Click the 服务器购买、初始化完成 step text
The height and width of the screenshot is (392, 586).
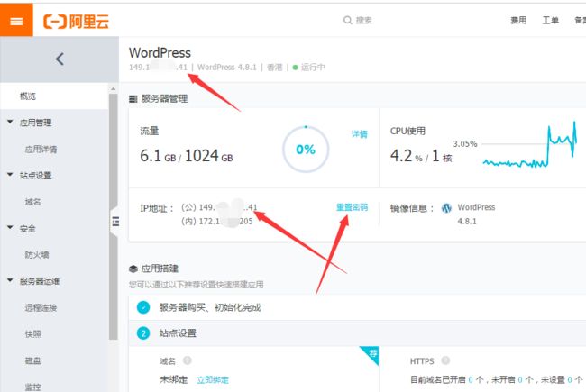point(210,307)
